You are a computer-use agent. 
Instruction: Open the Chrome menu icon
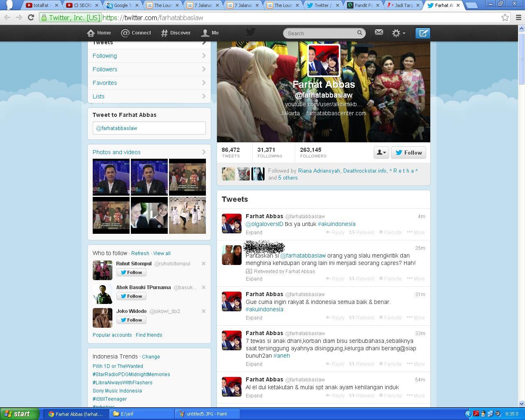(x=518, y=18)
